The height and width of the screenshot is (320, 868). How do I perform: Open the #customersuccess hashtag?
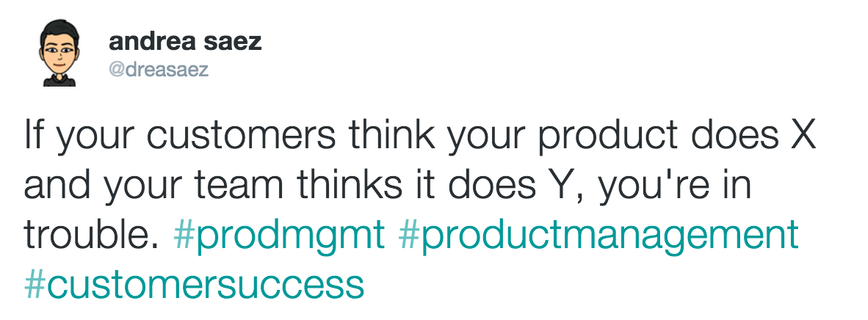point(195,285)
